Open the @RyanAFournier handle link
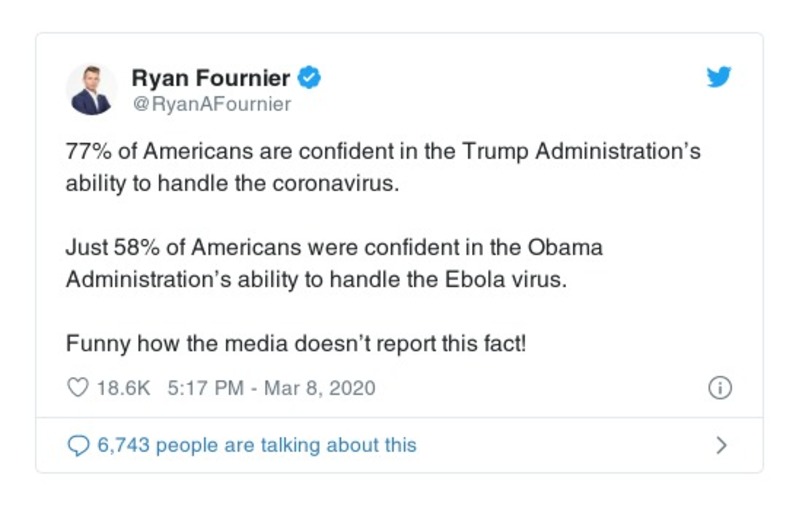 click(211, 104)
